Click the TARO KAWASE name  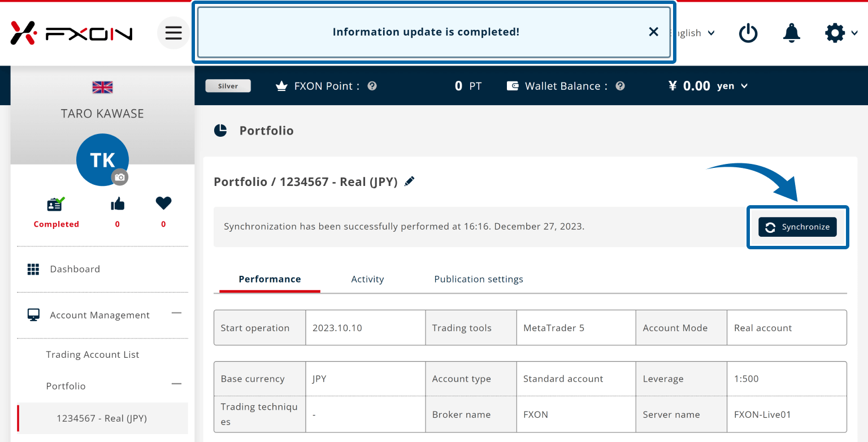(102, 114)
